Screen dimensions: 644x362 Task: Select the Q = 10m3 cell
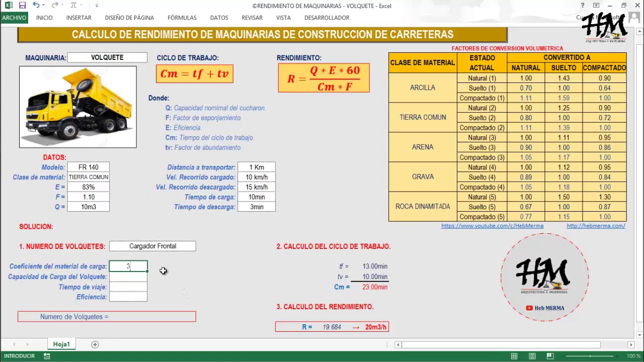88,207
